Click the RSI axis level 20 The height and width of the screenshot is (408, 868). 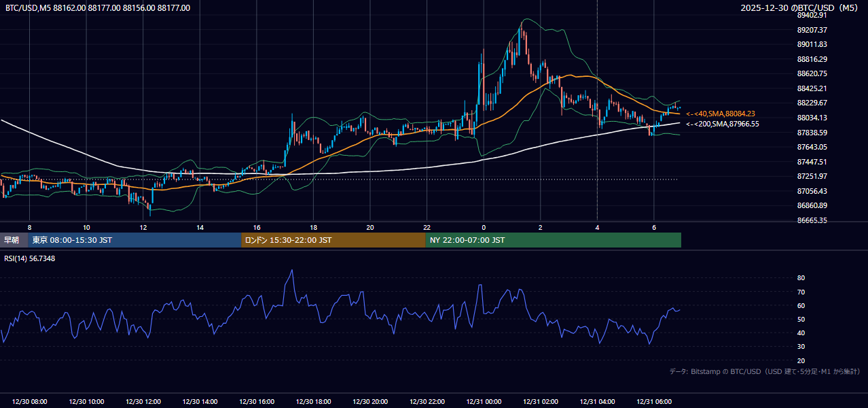pyautogui.click(x=801, y=360)
